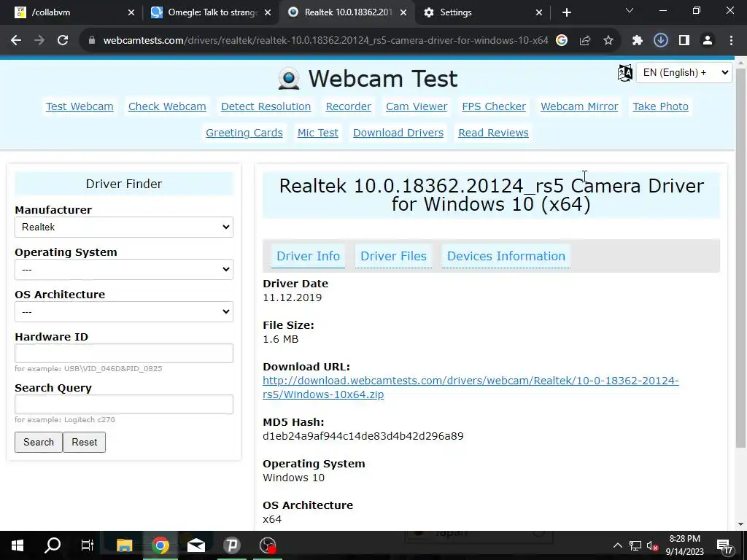Image resolution: width=747 pixels, height=560 pixels.
Task: Open Task View in taskbar
Action: coord(88,545)
